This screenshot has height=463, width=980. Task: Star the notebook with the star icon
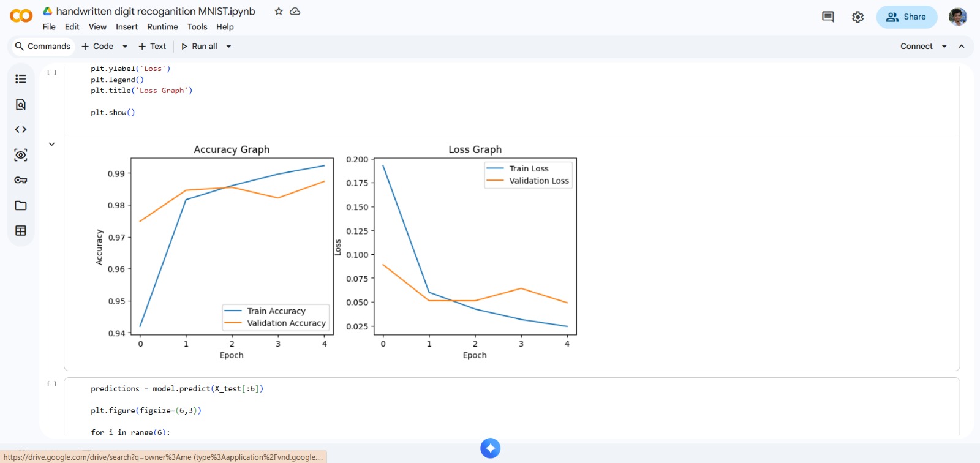[279, 12]
